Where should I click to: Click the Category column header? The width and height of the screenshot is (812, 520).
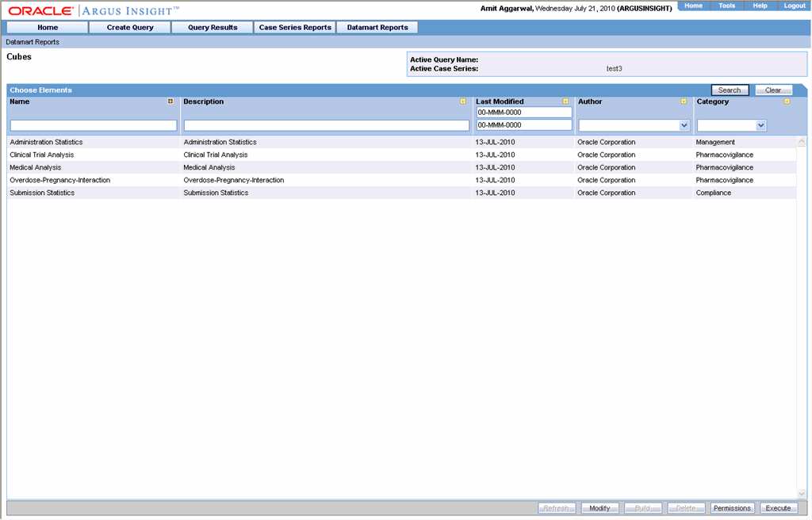pyautogui.click(x=713, y=101)
